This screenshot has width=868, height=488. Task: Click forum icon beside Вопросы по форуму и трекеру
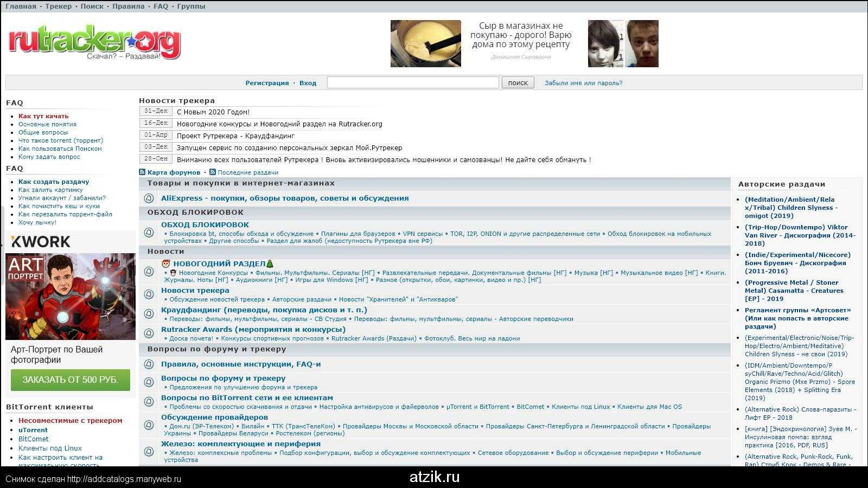pos(149,382)
